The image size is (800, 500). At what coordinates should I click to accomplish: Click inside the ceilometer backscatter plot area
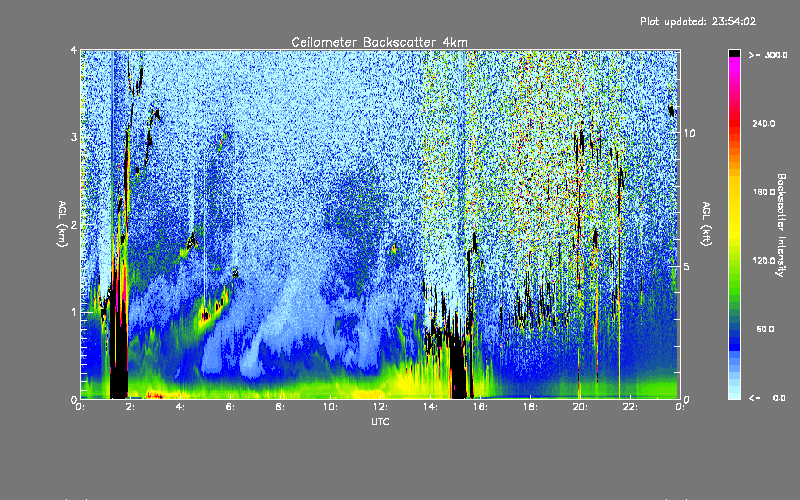(x=380, y=224)
